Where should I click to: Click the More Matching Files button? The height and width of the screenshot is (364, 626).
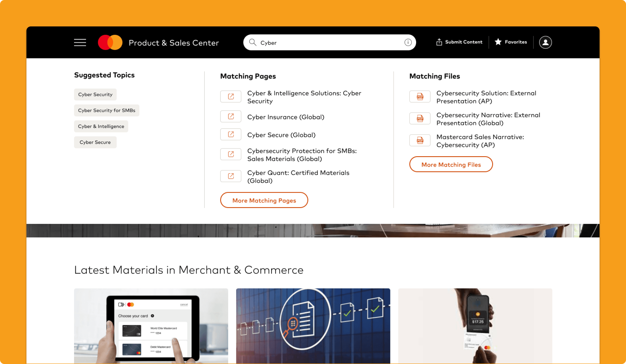coord(451,164)
